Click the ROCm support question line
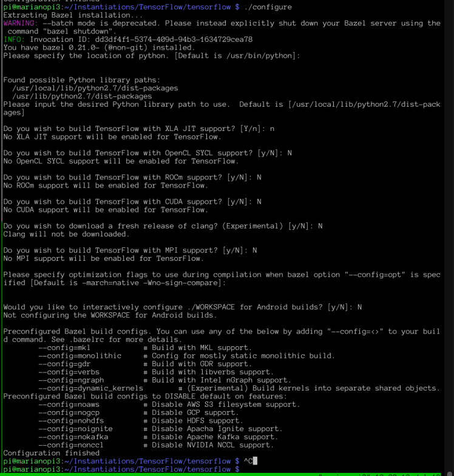454x476 pixels. click(132, 177)
